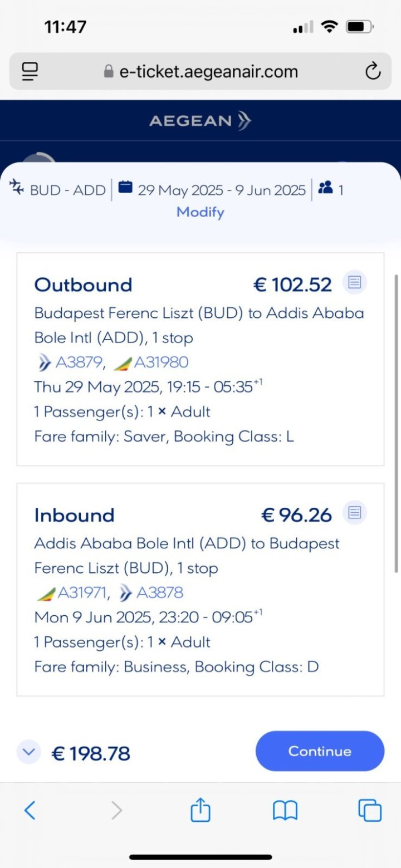Open flight A31980 details link
The image size is (401, 868).
(161, 362)
